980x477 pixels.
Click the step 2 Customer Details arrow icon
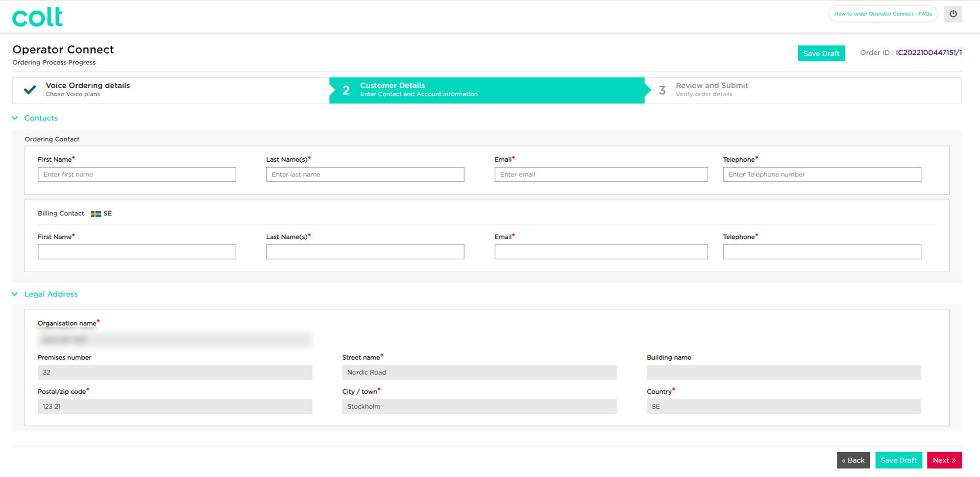point(345,90)
